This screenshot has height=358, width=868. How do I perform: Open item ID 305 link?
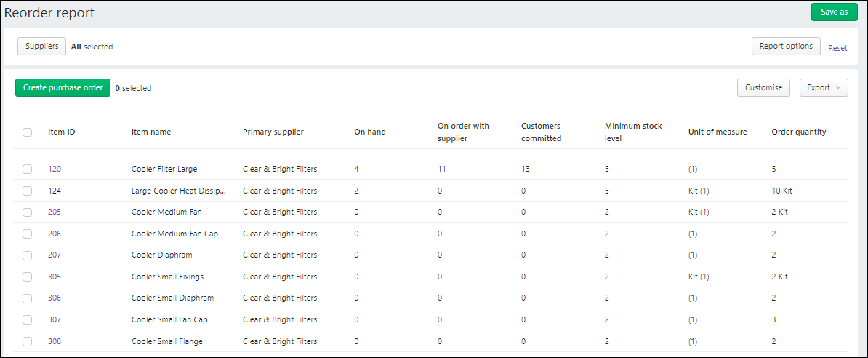[55, 277]
